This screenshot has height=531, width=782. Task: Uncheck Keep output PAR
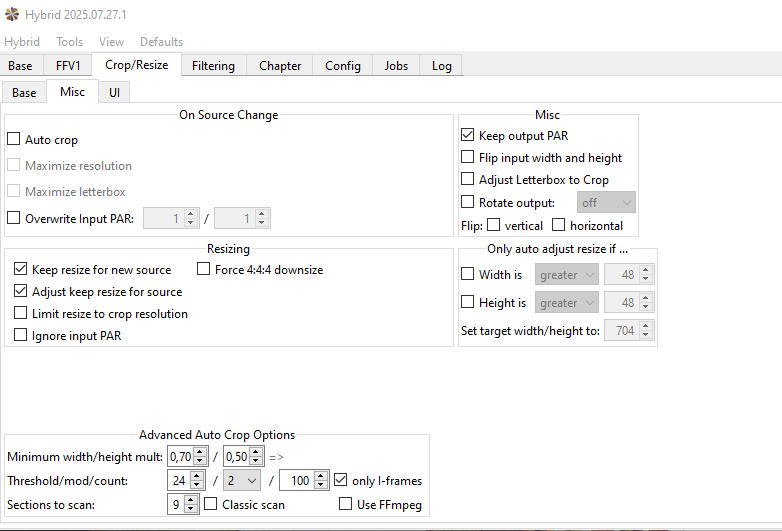(x=468, y=135)
